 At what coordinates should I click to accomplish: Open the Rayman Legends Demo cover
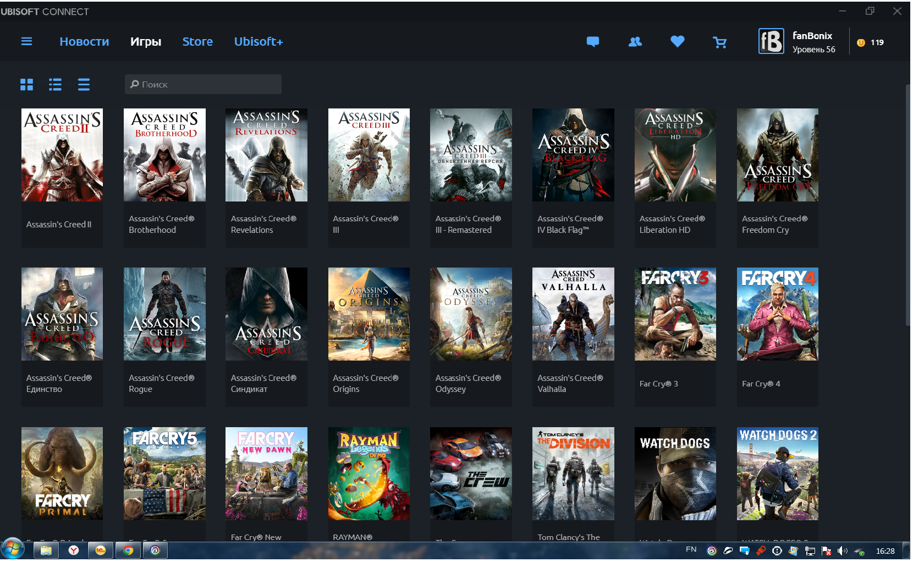[x=369, y=473]
